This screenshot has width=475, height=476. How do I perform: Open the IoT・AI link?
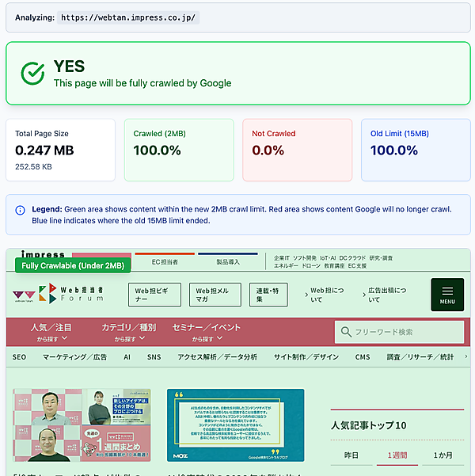[328, 258]
